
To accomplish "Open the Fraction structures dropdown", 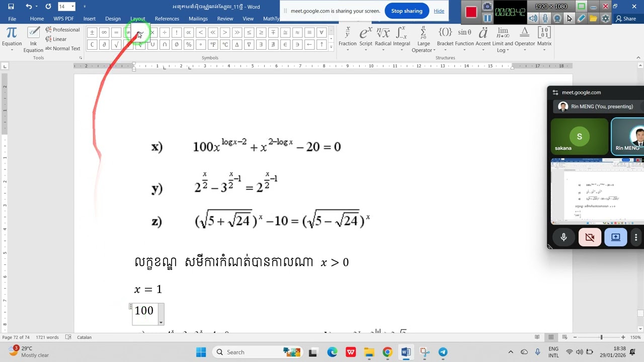I will (348, 40).
